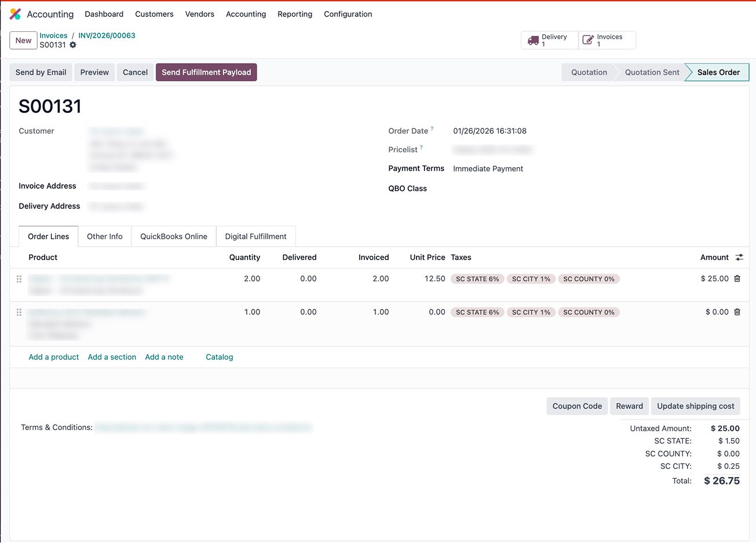The image size is (756, 543).
Task: Switch to the QuickBooks Online tab
Action: (174, 237)
